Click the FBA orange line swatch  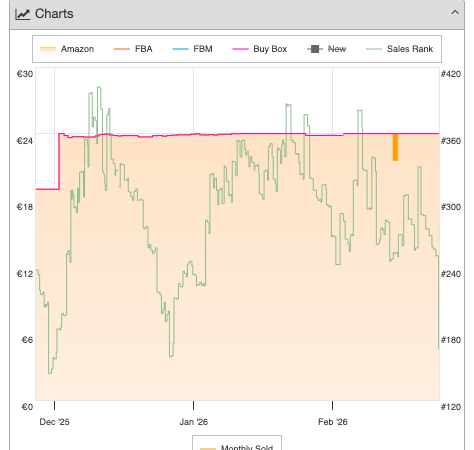click(122, 49)
